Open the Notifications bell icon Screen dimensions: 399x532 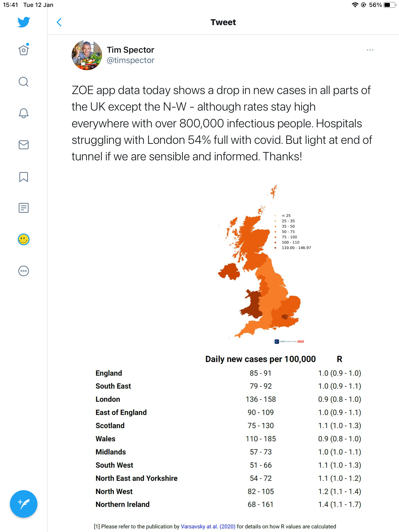coord(24,113)
